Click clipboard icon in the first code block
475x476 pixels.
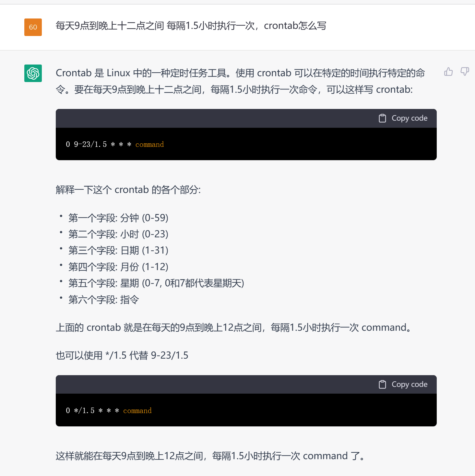[382, 118]
